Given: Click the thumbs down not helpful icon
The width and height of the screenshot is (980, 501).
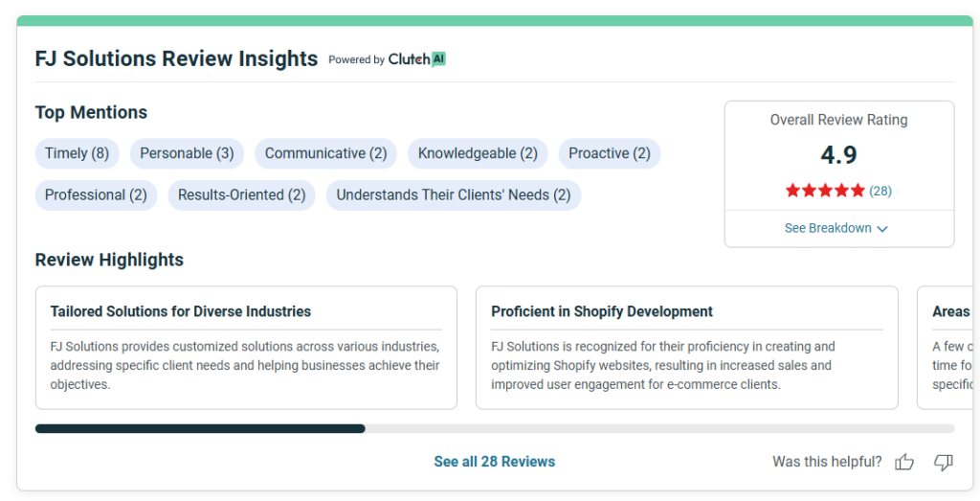Looking at the screenshot, I should click(x=943, y=463).
